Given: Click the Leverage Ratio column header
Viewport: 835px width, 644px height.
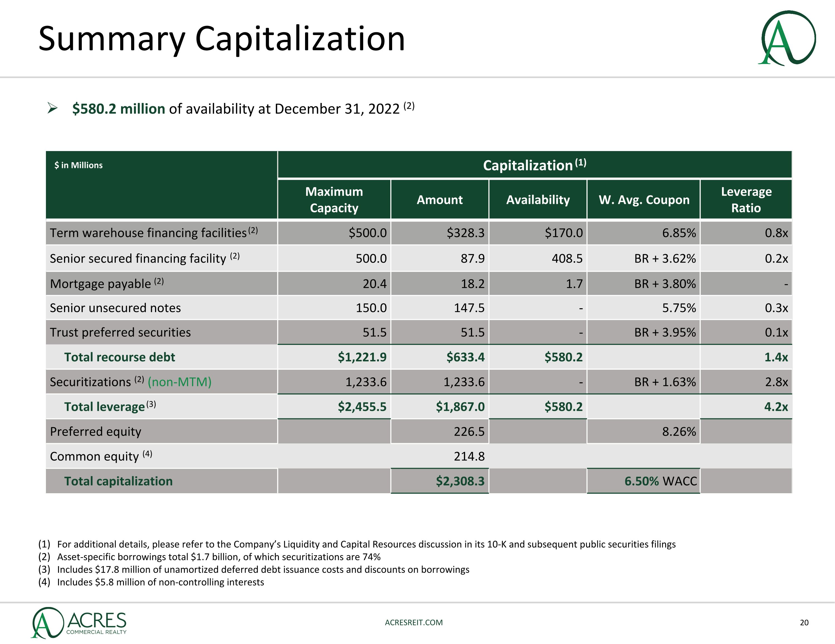Looking at the screenshot, I should 746,199.
